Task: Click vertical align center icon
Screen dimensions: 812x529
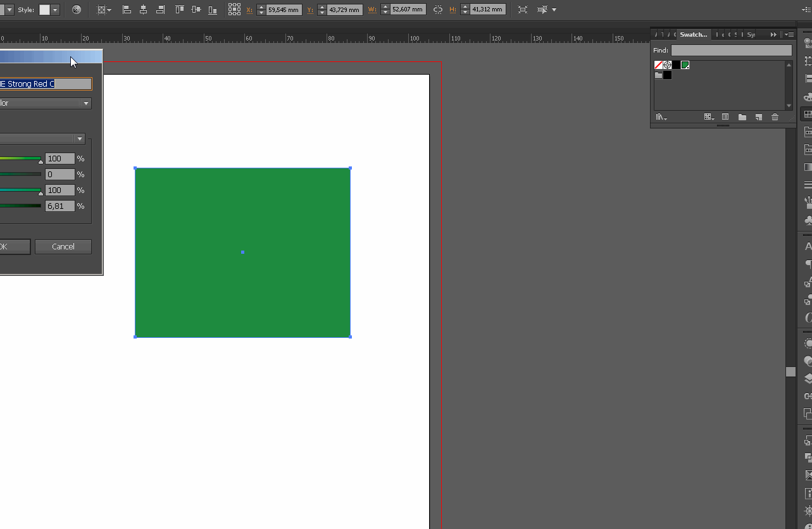Action: click(x=196, y=9)
